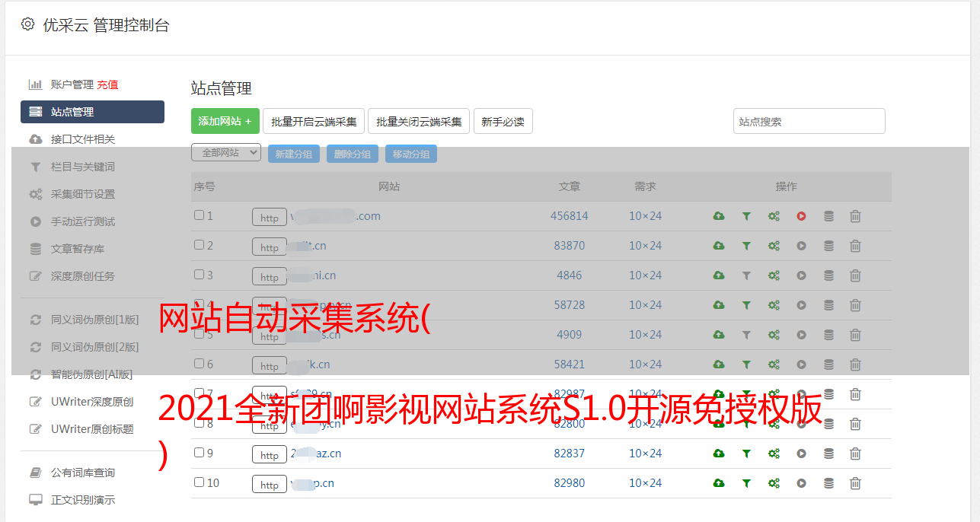980x522 pixels.
Task: Click the filter icon in the 83870 row
Action: coord(746,246)
